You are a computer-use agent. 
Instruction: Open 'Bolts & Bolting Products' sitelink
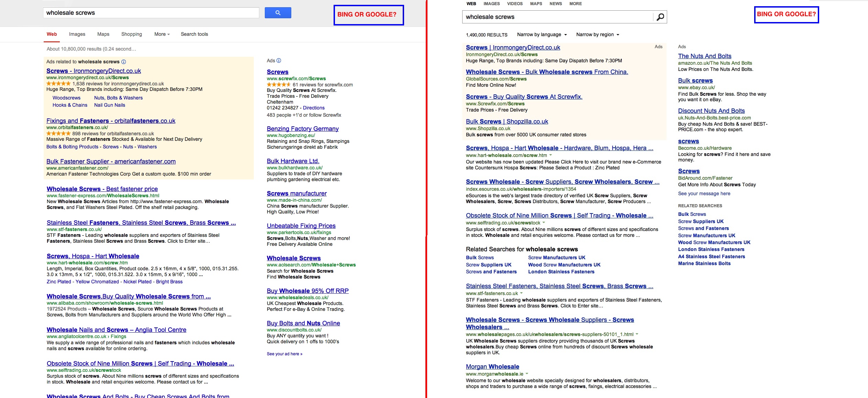(72, 147)
